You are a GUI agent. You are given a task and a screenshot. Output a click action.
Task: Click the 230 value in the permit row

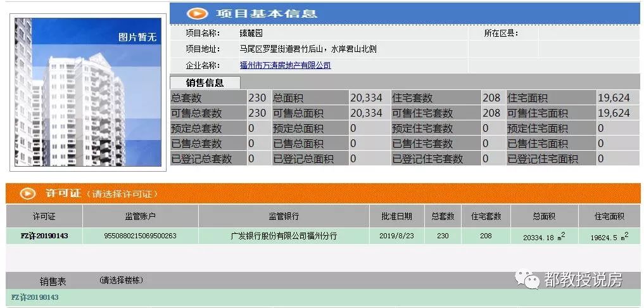(x=443, y=236)
